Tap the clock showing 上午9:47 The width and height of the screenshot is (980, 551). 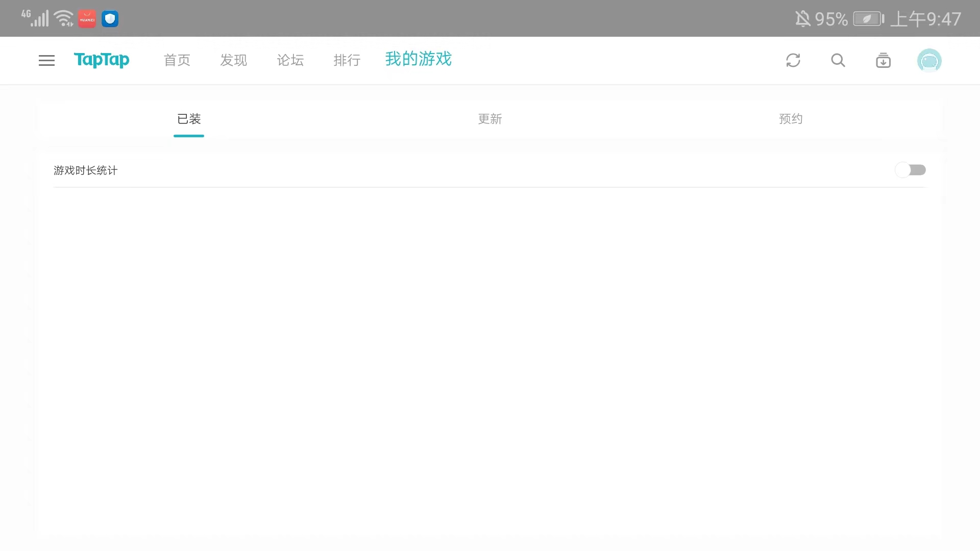[x=925, y=19]
